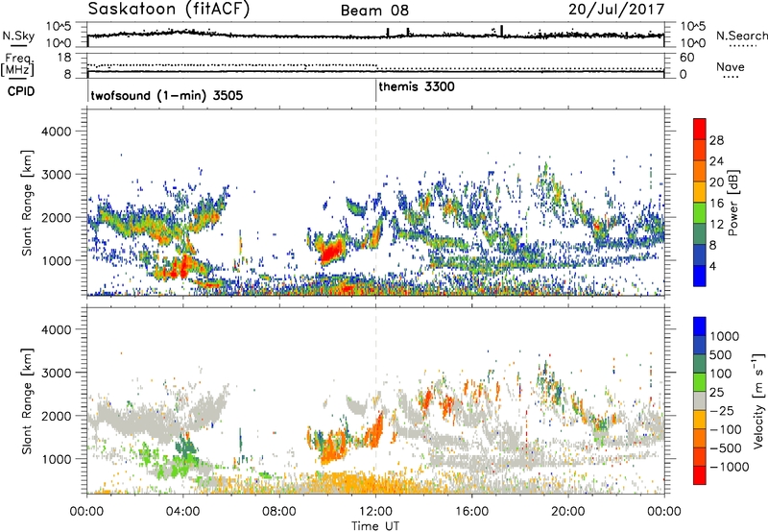
Task: Click the Saskatoon (fitACF) plot title
Action: pos(169,10)
